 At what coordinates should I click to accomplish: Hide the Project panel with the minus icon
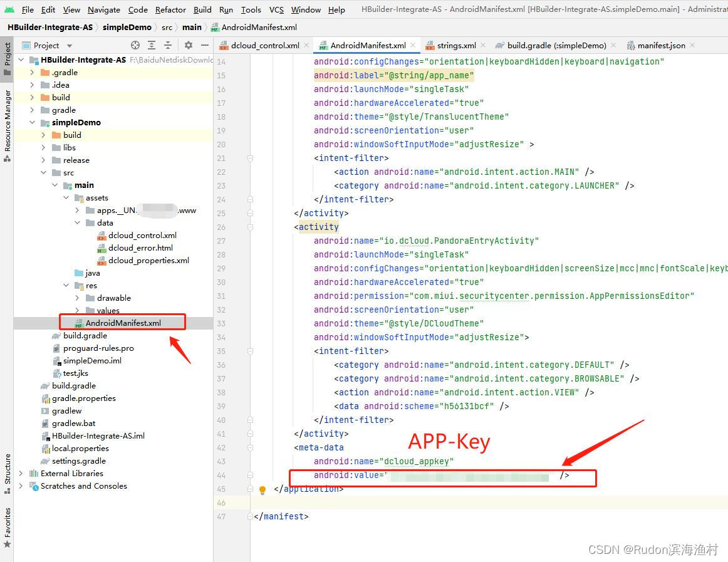tap(205, 45)
